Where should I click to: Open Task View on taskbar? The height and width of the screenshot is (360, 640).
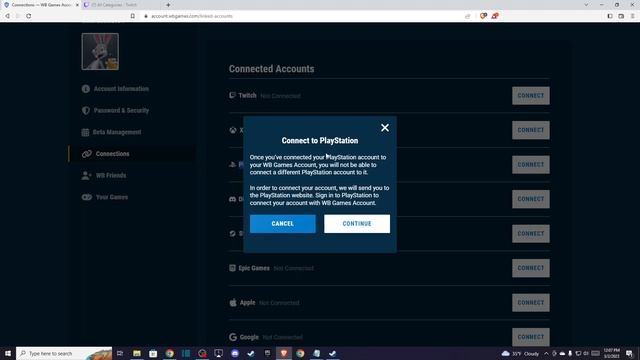pyautogui.click(x=120, y=353)
